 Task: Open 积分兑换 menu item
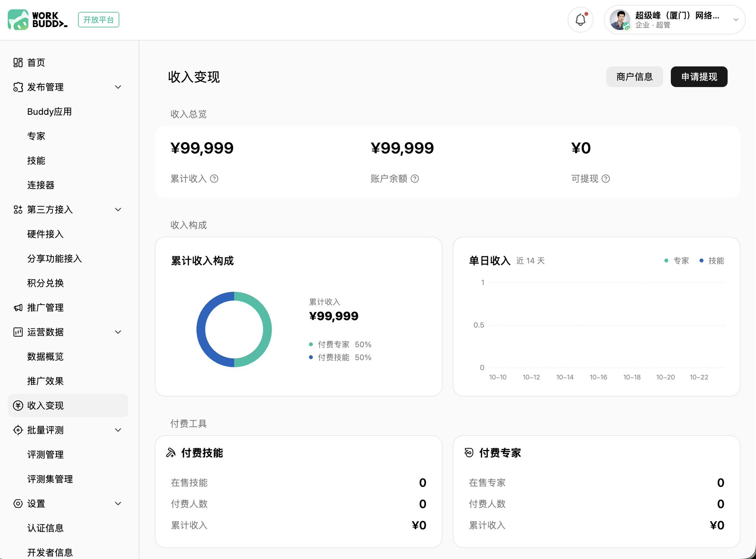(45, 283)
